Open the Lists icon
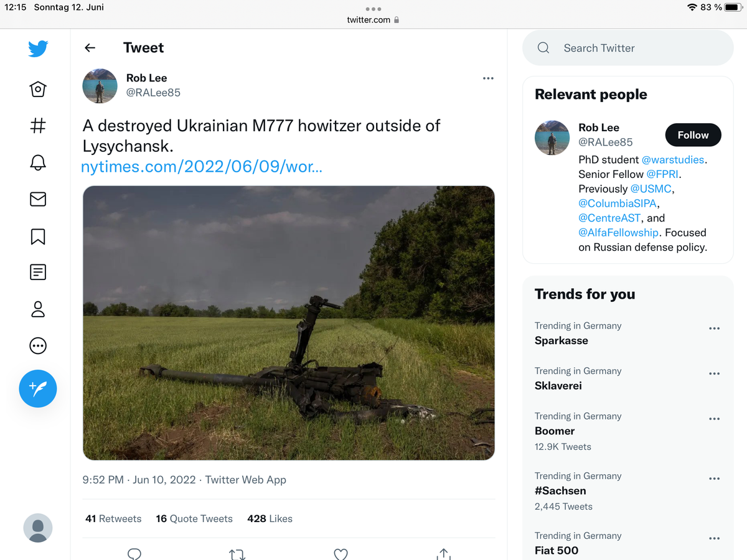Screen dimensions: 747x560 [38, 272]
